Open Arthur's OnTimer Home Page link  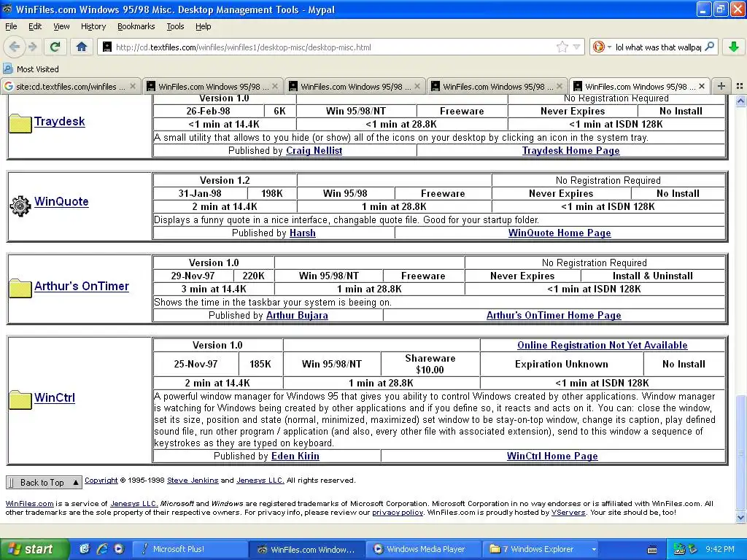pyautogui.click(x=554, y=315)
